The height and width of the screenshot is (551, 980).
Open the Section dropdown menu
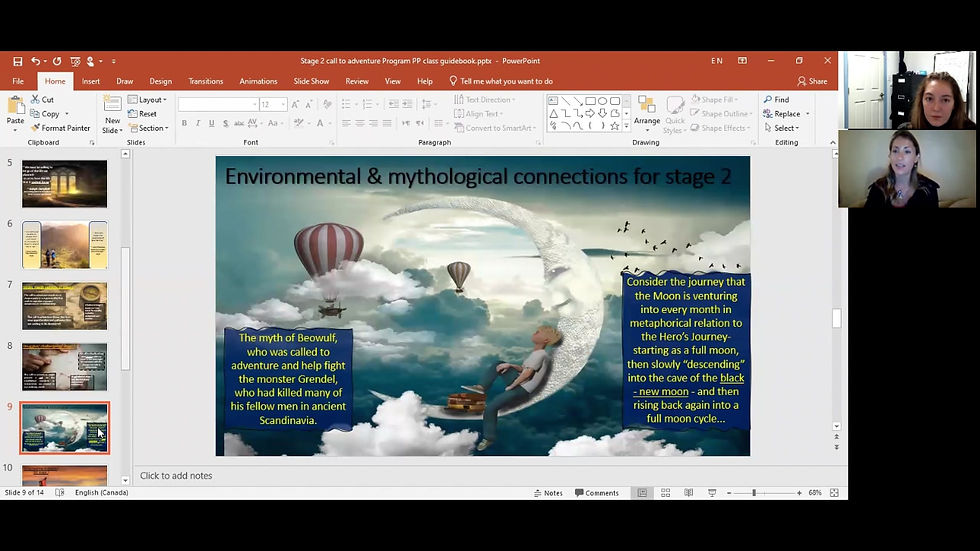151,128
